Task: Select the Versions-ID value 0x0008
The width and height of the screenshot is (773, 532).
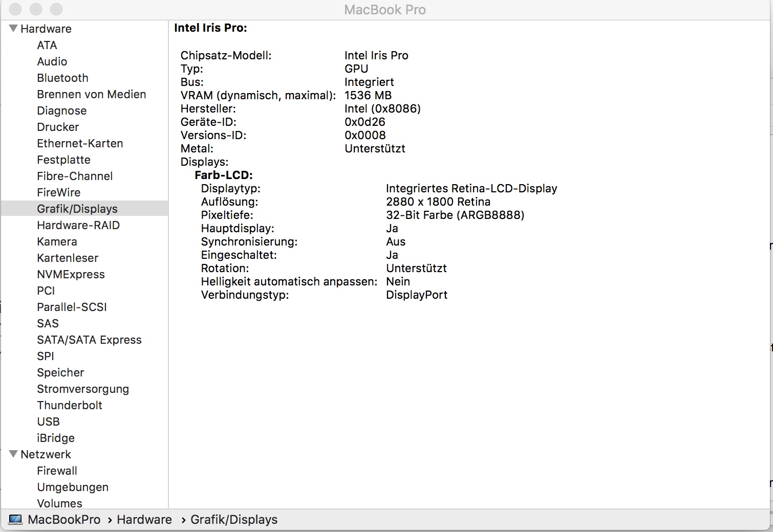Action: tap(365, 135)
